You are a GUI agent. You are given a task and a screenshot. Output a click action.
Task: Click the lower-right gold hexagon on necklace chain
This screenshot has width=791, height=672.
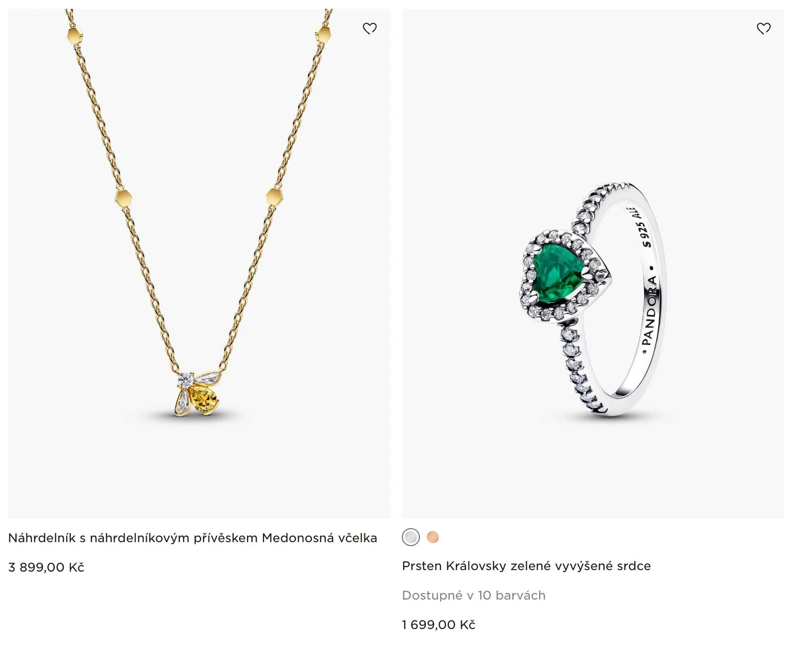(x=274, y=197)
